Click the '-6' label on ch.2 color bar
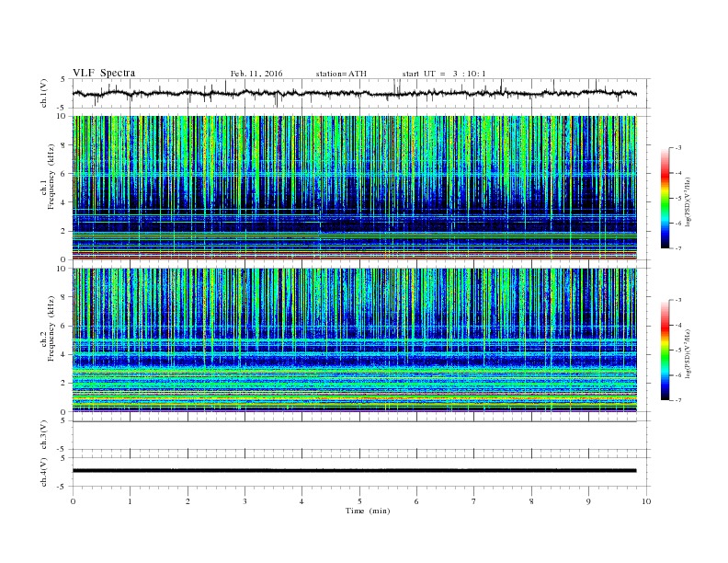The height and width of the screenshot is (563, 728). click(x=678, y=375)
